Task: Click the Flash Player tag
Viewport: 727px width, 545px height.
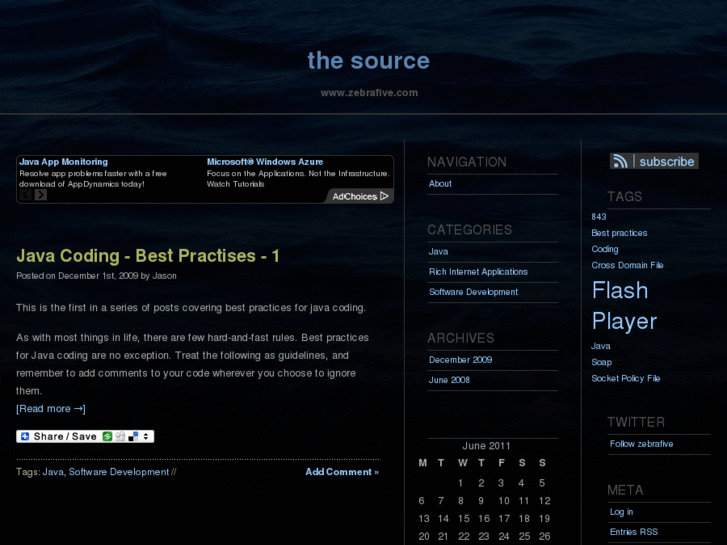Action: pos(624,306)
